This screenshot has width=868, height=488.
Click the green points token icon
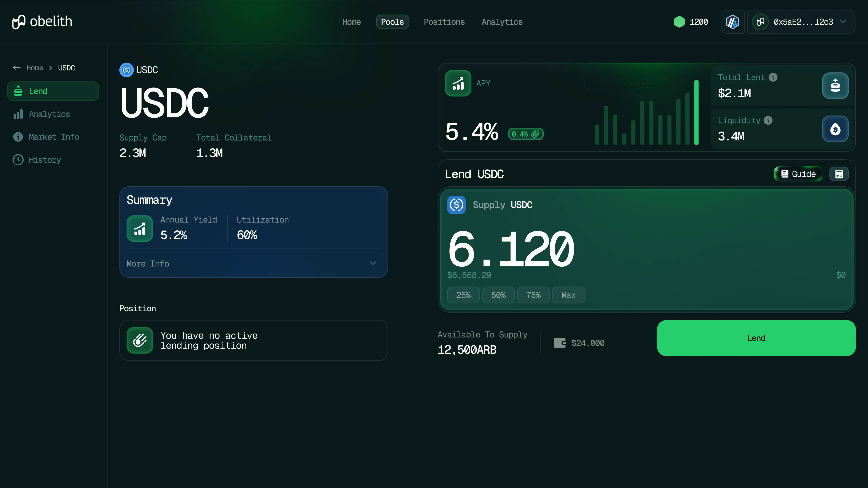coord(679,22)
